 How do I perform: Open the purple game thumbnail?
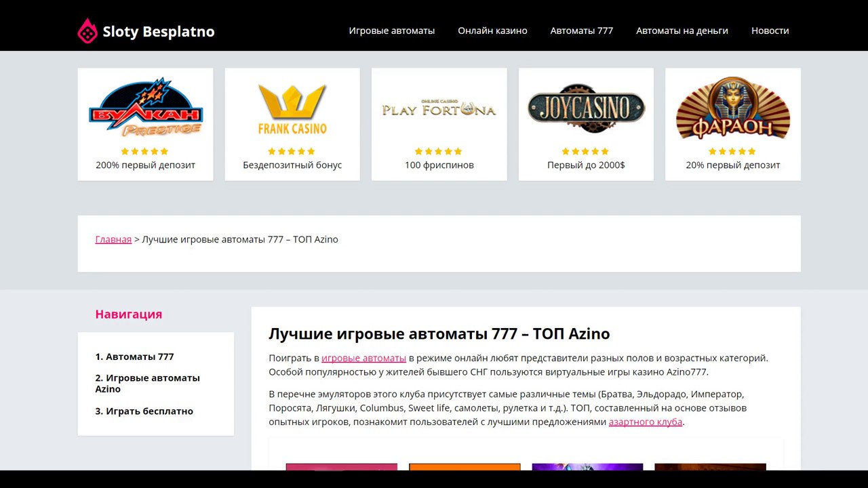pyautogui.click(x=587, y=467)
